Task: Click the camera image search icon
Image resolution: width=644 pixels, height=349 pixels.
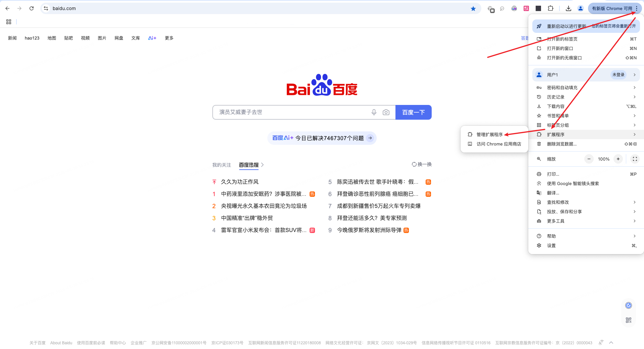Action: (386, 112)
